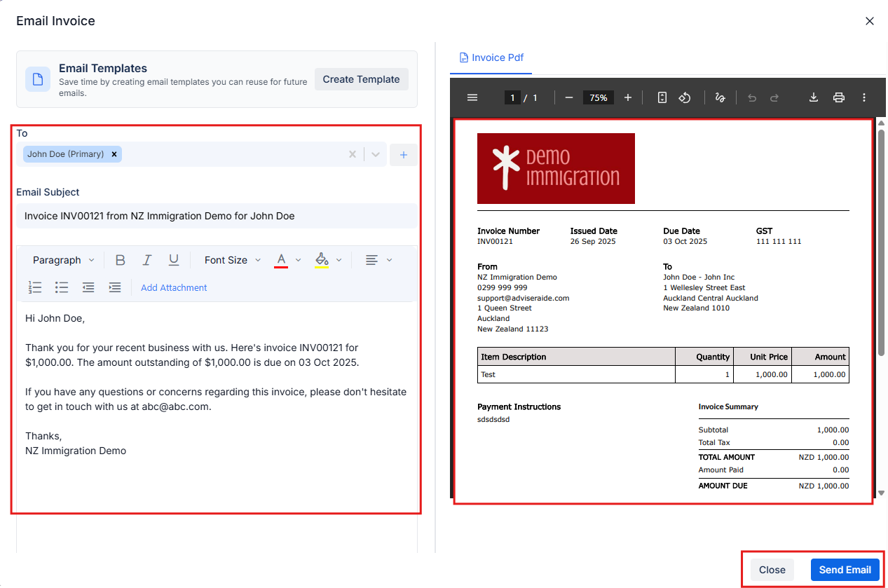Click the Send Email button

(x=845, y=570)
